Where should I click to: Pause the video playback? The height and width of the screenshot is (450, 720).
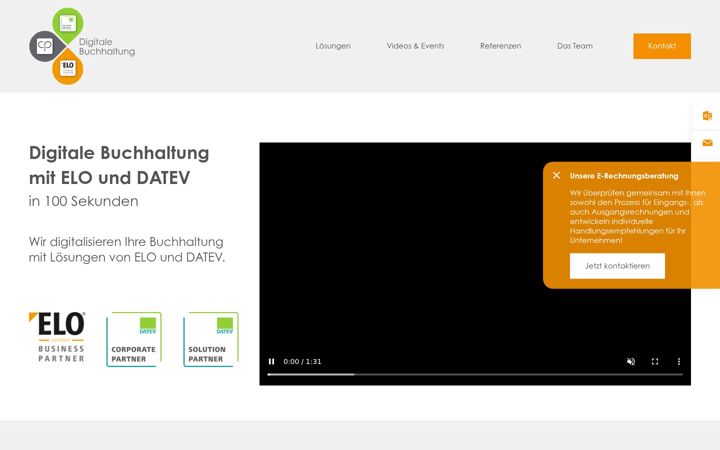271,362
